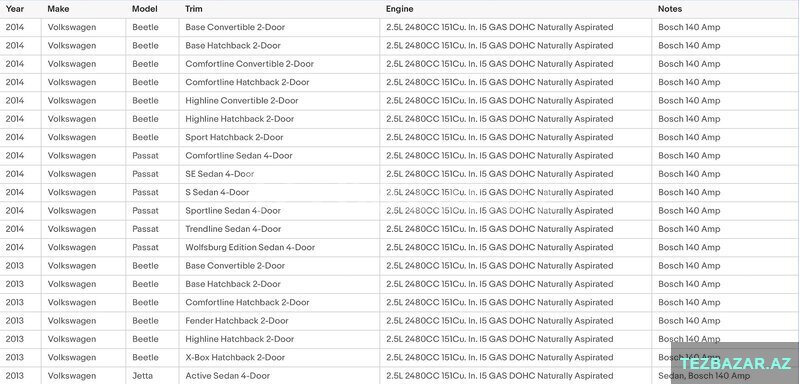This screenshot has width=799, height=384.
Task: Click the year 2014 in the Sport Hatchback row
Action: [15, 138]
